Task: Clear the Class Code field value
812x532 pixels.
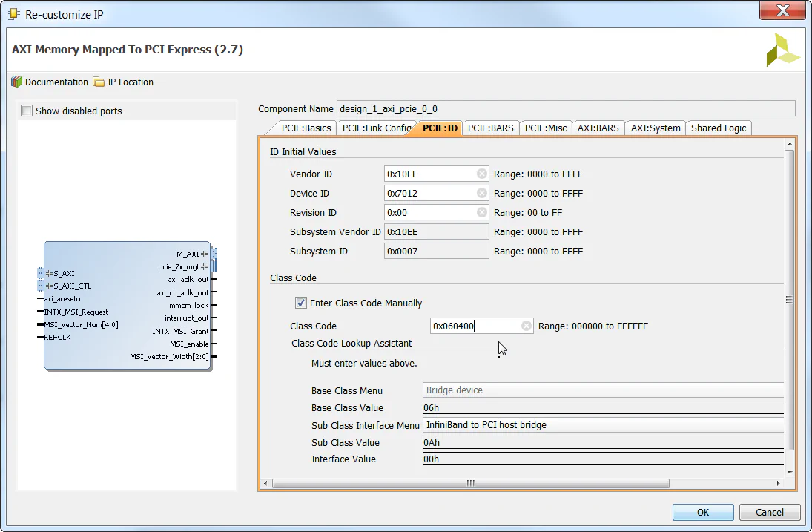Action: (x=526, y=325)
